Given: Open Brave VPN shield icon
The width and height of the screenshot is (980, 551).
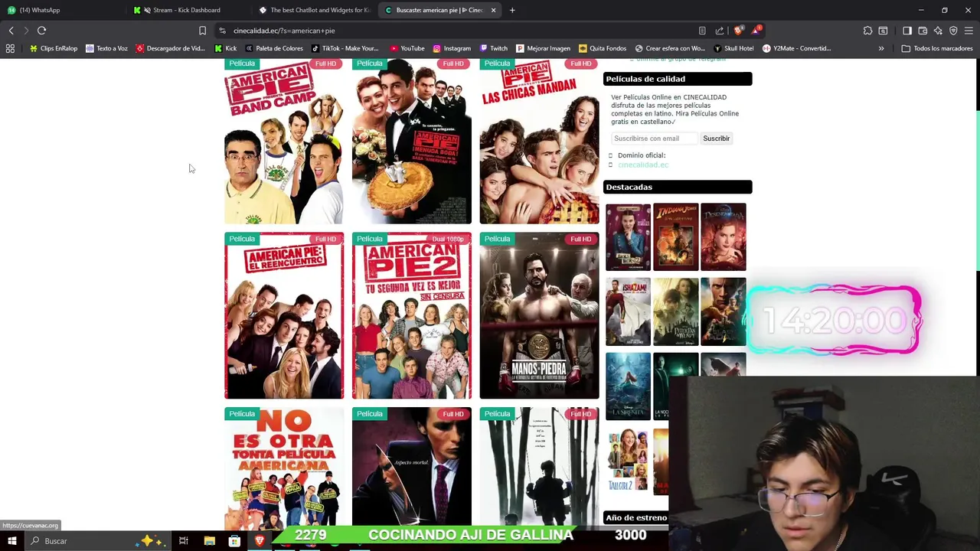Looking at the screenshot, I should (x=953, y=31).
